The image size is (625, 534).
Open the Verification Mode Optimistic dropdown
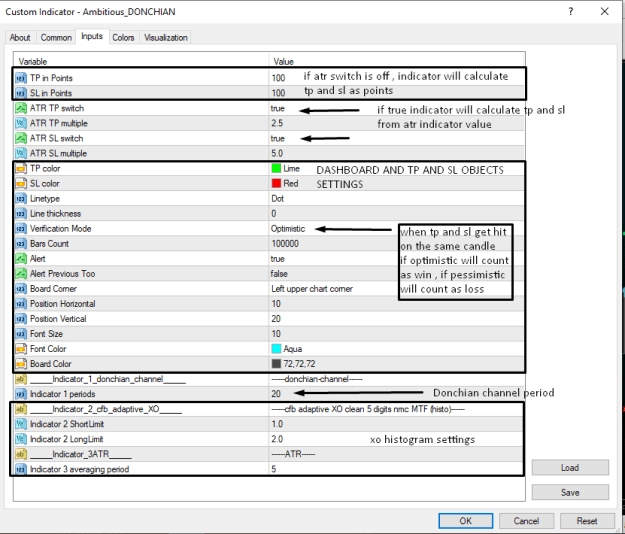tap(288, 229)
